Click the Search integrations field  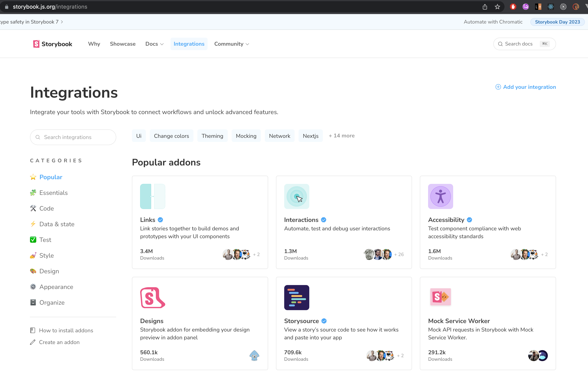73,137
